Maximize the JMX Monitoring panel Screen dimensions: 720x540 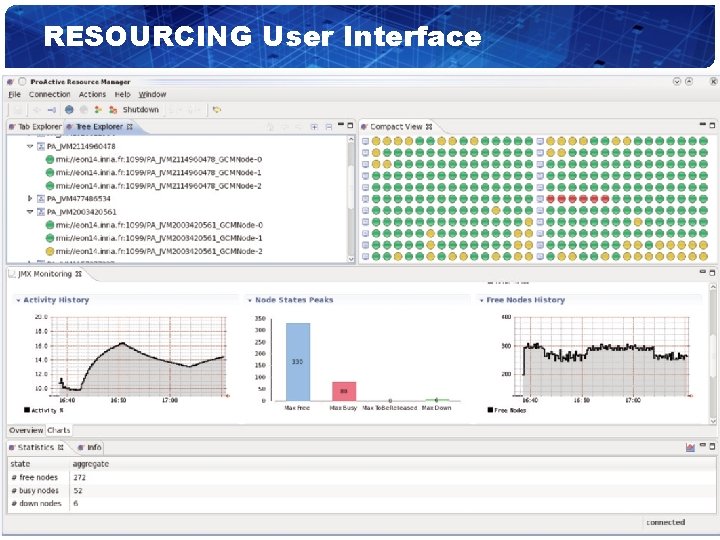click(x=712, y=273)
